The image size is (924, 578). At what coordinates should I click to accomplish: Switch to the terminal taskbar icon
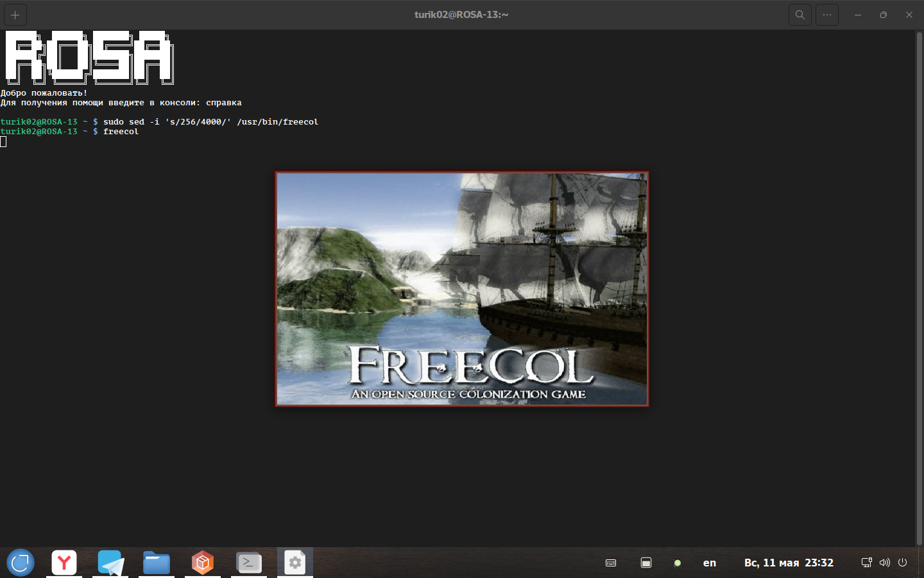[x=249, y=563]
